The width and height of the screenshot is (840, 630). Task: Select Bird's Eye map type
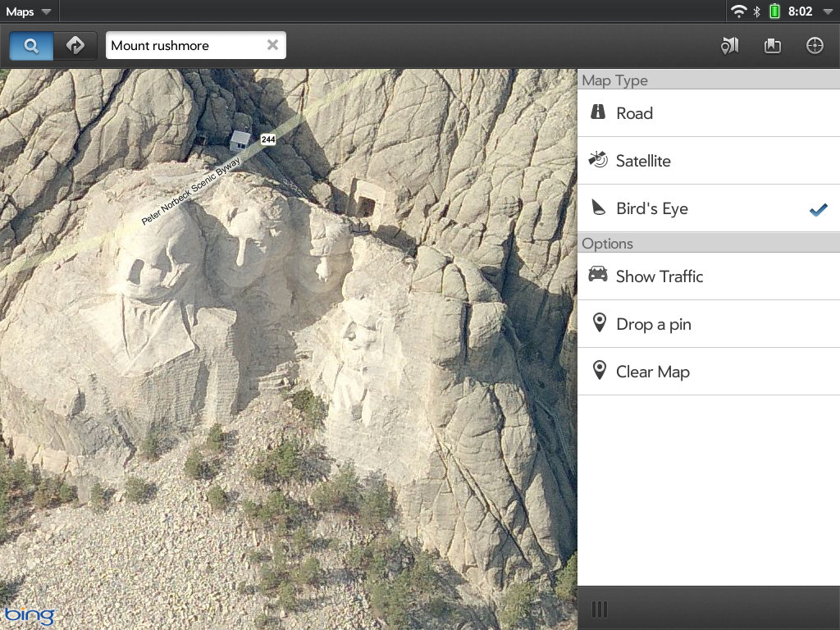(708, 208)
